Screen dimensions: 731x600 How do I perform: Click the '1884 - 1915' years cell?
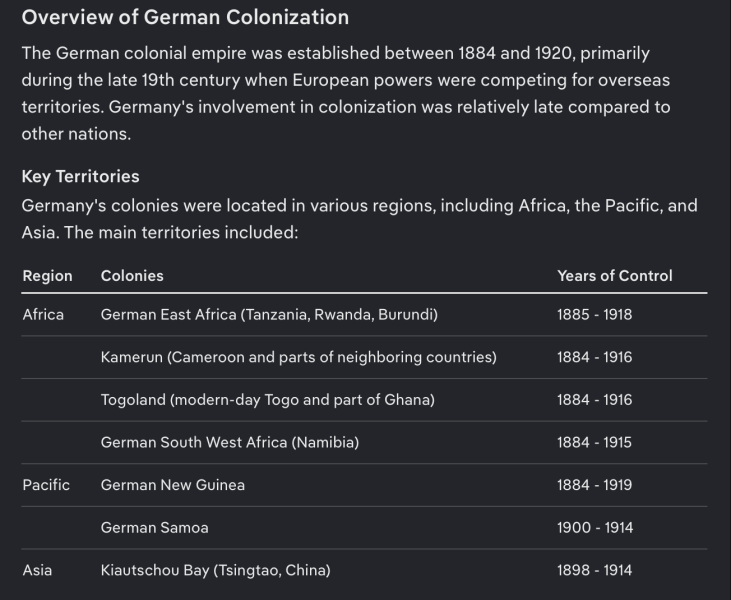pos(594,442)
